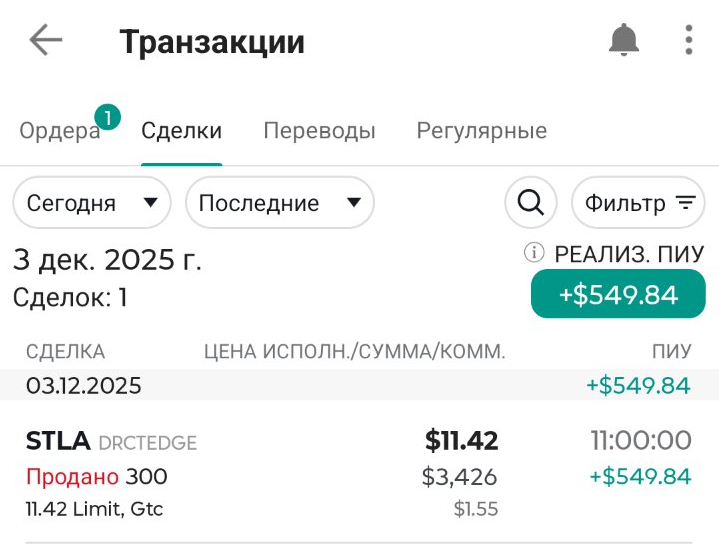
Task: Open the STLA trade row
Action: [359, 474]
